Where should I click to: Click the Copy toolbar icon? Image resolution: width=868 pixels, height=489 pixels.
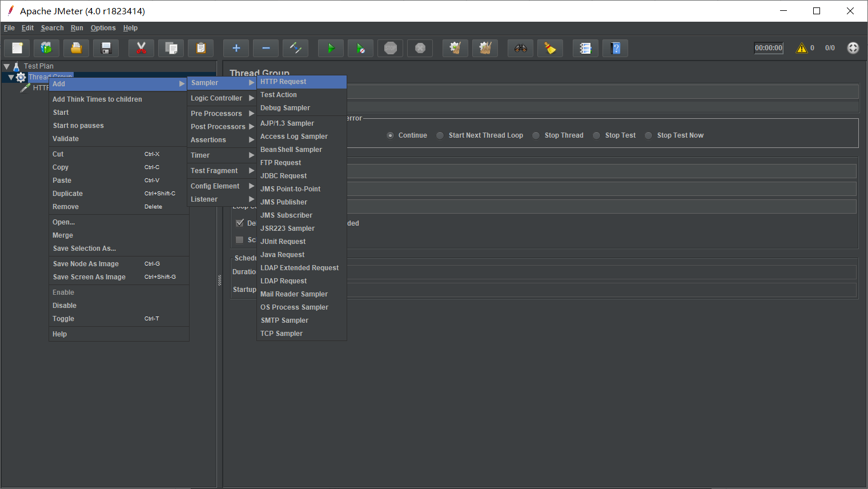(x=171, y=49)
